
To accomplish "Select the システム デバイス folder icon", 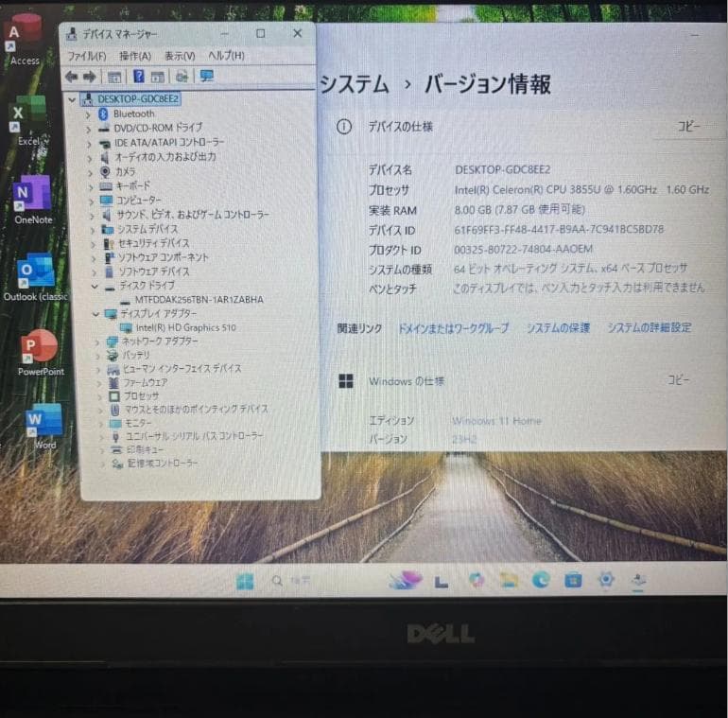I will [x=108, y=230].
